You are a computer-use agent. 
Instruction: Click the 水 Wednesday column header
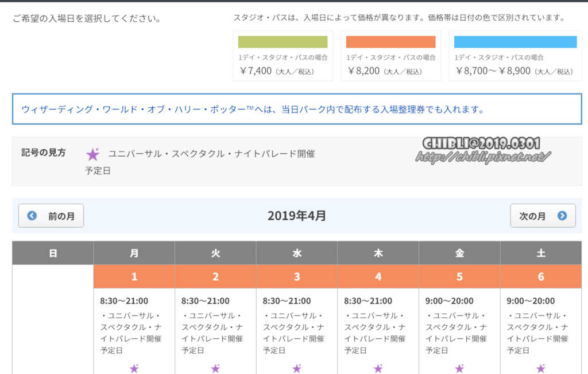click(297, 253)
